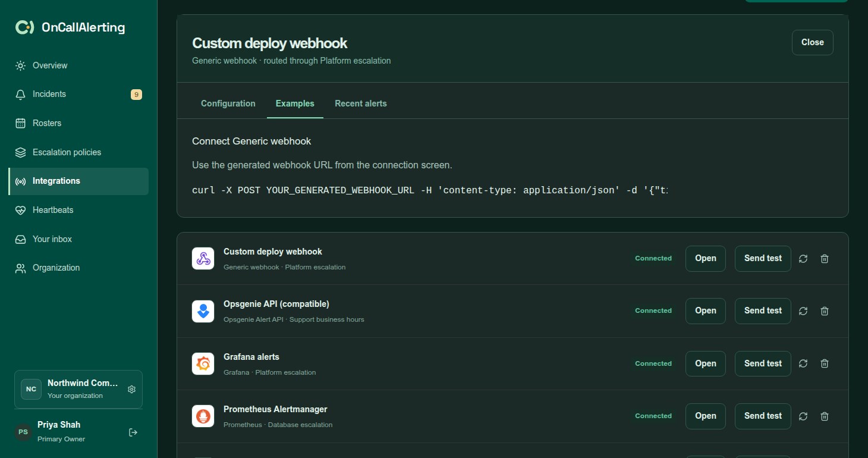The image size is (868, 458).
Task: Open the Grafana alerts integration
Action: (x=705, y=363)
